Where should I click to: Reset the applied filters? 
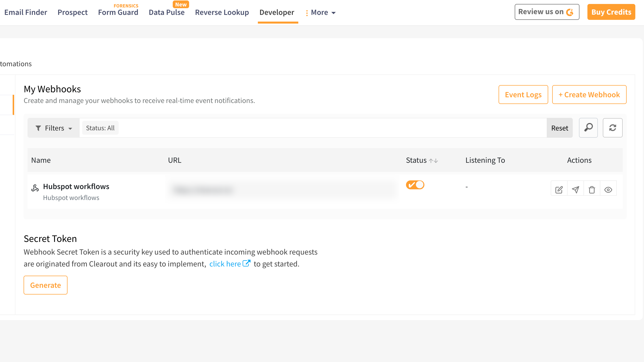click(560, 128)
